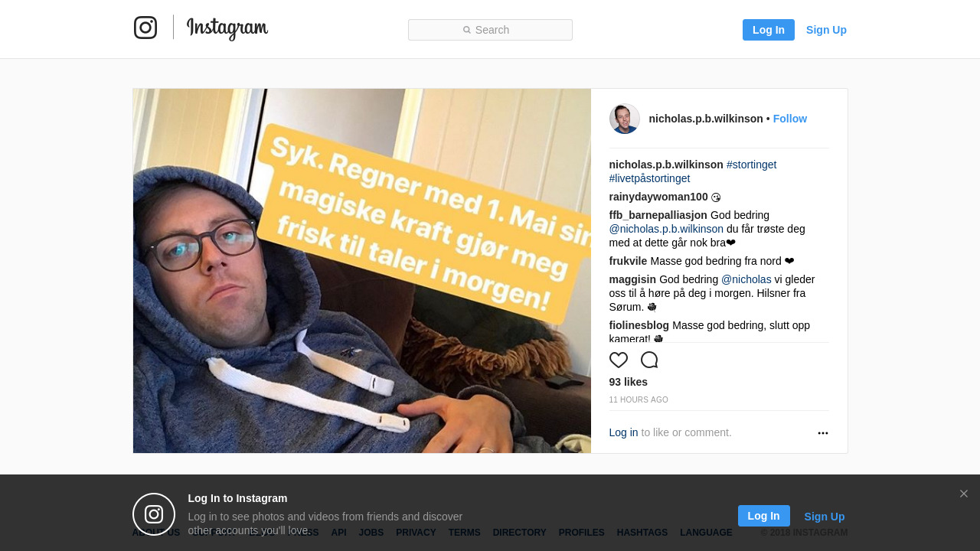This screenshot has width=980, height=551.
Task: Click the Instagram wordmark logo
Action: pos(227,28)
